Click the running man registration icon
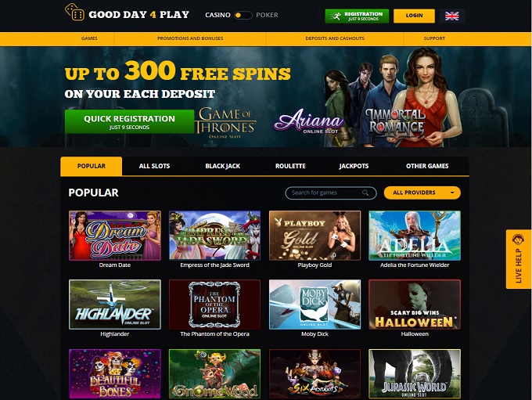 pyautogui.click(x=335, y=16)
